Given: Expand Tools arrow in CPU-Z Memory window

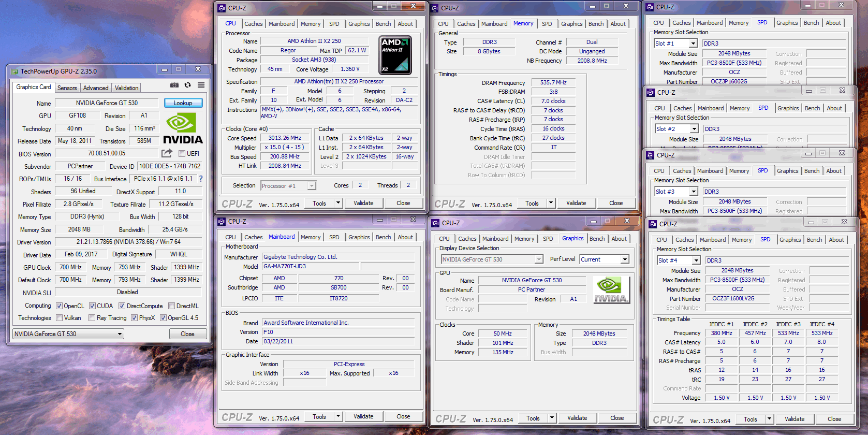Looking at the screenshot, I should click(551, 204).
